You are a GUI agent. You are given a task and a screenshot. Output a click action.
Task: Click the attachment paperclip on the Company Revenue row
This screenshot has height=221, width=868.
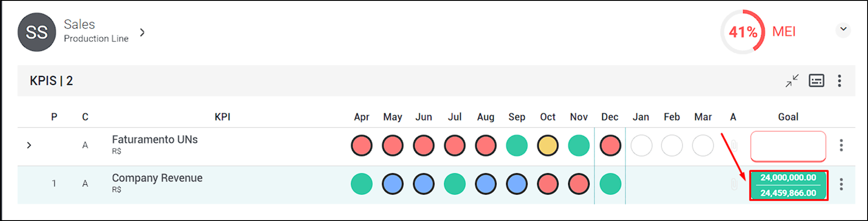pyautogui.click(x=734, y=184)
